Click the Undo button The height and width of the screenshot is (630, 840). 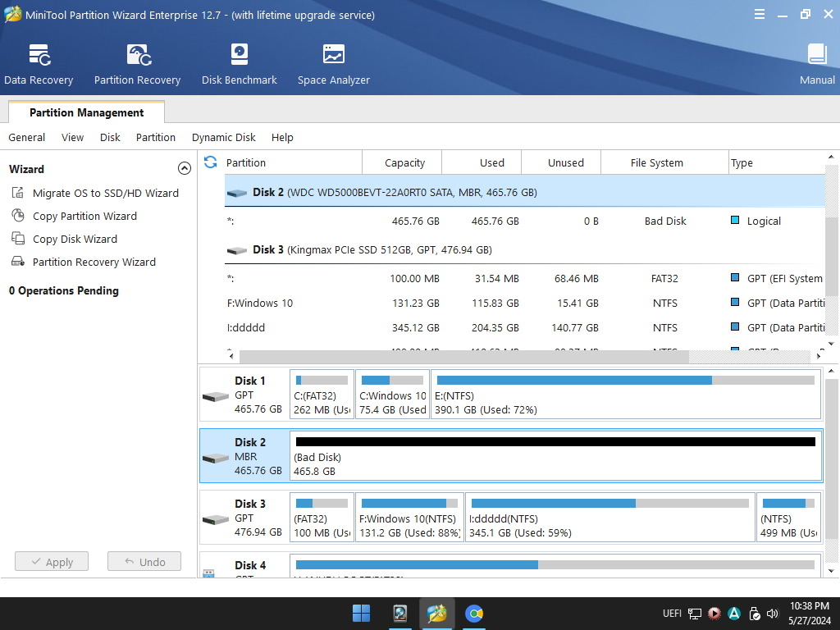144,561
